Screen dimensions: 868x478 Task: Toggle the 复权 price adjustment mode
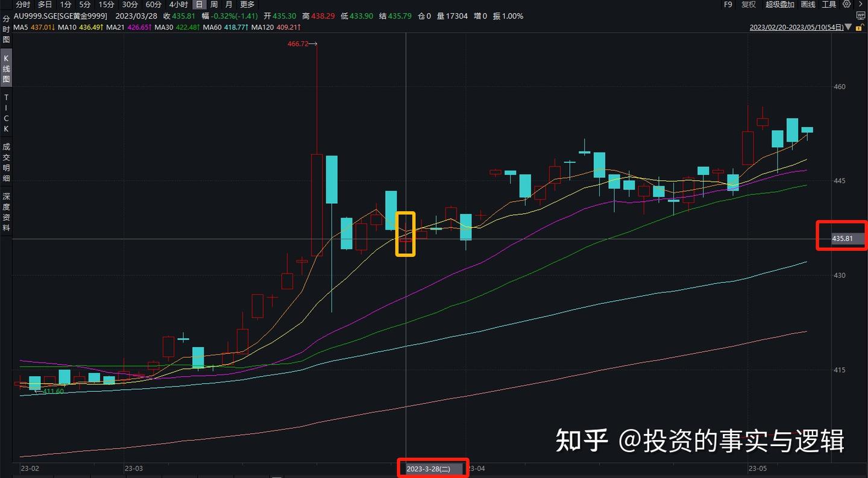748,4
